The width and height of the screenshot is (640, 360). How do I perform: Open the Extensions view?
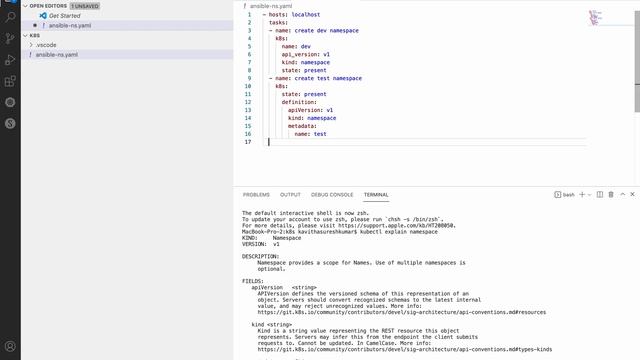coord(10,81)
